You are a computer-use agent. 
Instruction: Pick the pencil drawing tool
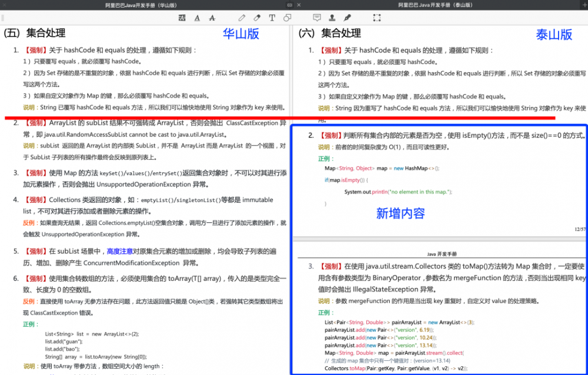[x=242, y=18]
